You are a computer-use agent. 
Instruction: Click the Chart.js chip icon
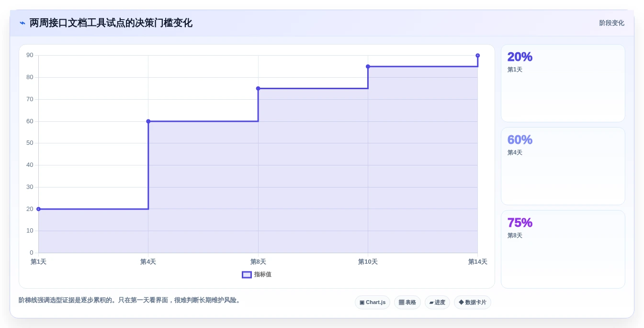(x=362, y=303)
